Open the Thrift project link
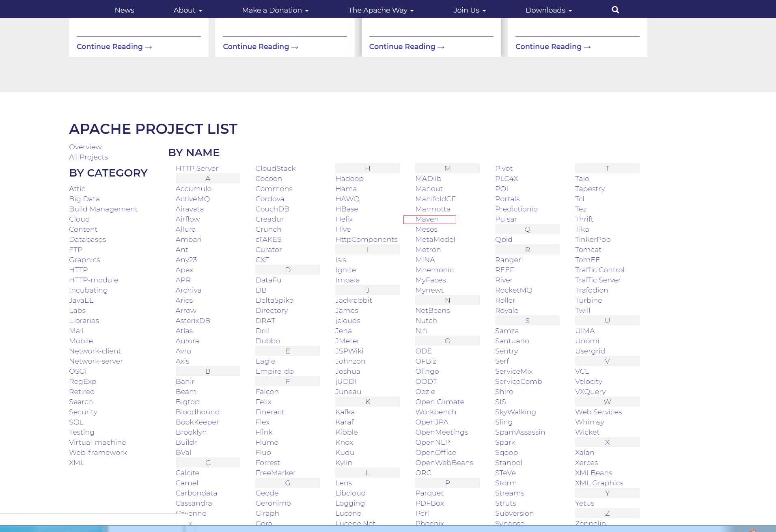Viewport: 776px width, 532px height. tap(584, 219)
